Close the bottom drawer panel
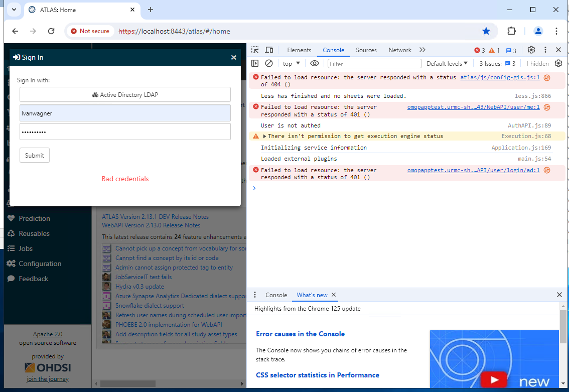 (559, 295)
